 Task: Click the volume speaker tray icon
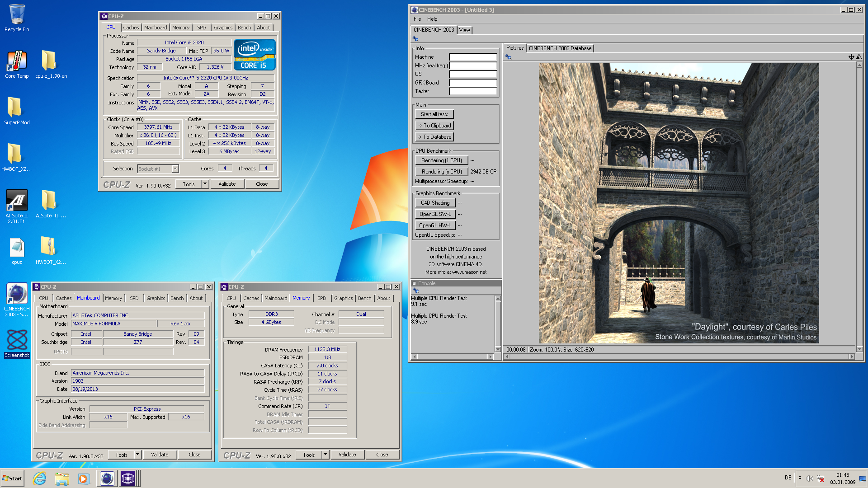pos(809,479)
